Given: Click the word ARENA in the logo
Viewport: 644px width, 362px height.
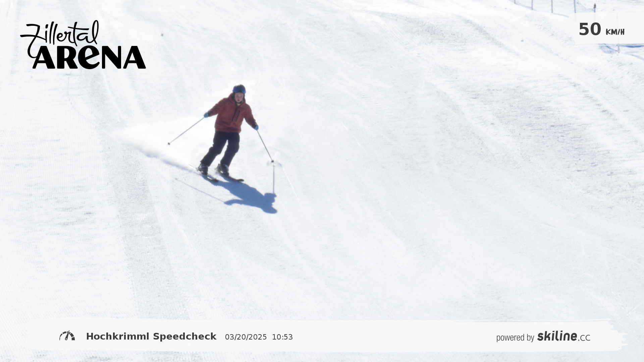Looking at the screenshot, I should (x=89, y=57).
